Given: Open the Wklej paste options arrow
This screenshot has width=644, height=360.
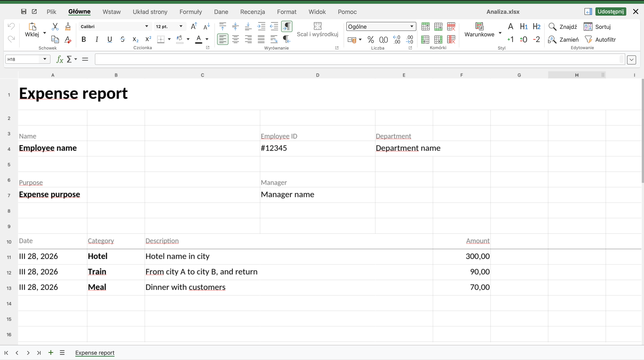Looking at the screenshot, I should point(45,33).
